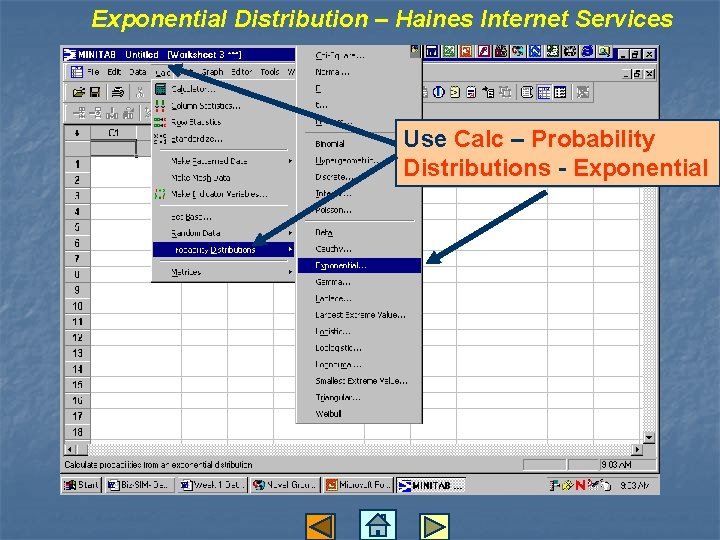Click the magnifier shortcut icon in the title bar

[604, 52]
